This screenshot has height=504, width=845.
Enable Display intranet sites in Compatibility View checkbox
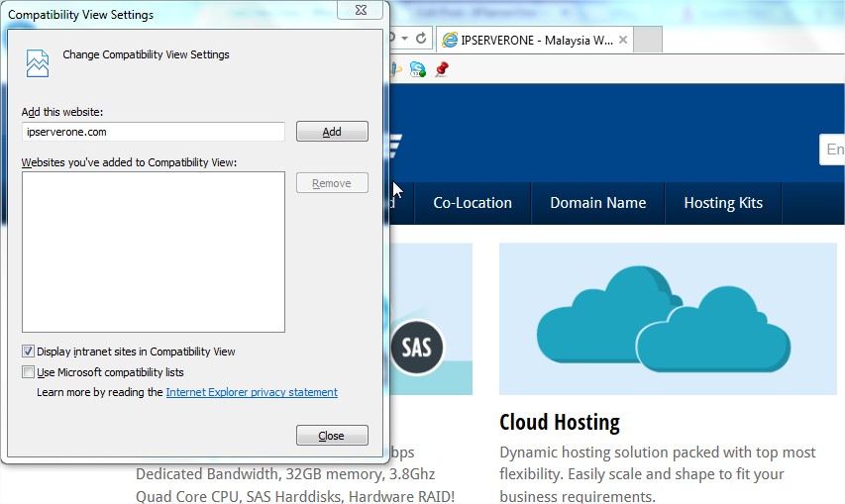tap(28, 352)
